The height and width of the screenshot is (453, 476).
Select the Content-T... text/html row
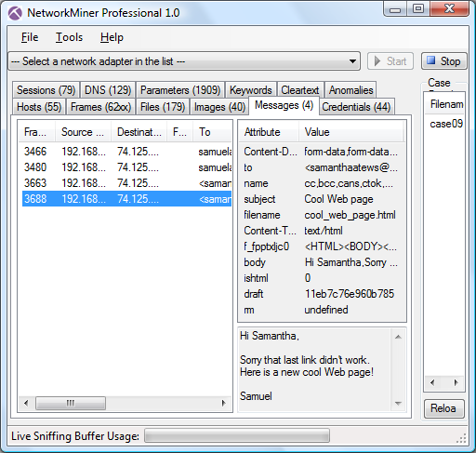pos(322,231)
